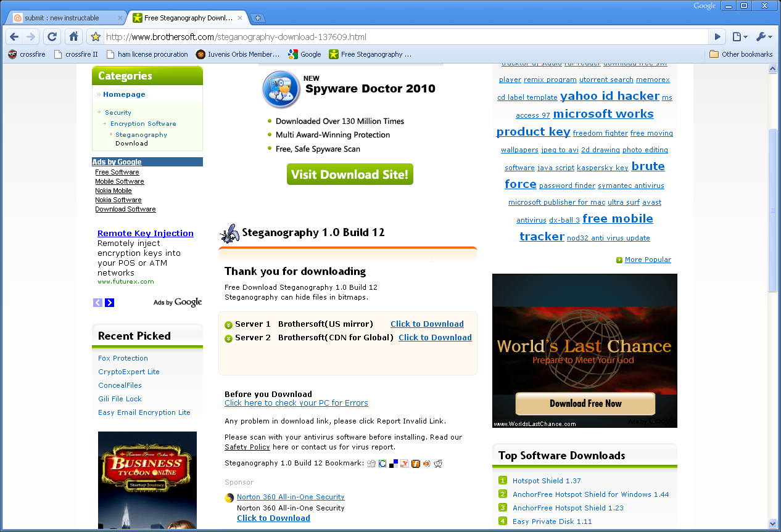
Task: Select the Free Steganography Download tab
Action: (187, 18)
